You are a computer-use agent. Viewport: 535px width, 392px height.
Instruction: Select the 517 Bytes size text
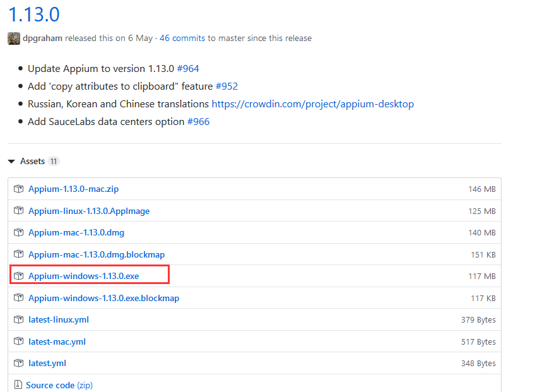[478, 342]
